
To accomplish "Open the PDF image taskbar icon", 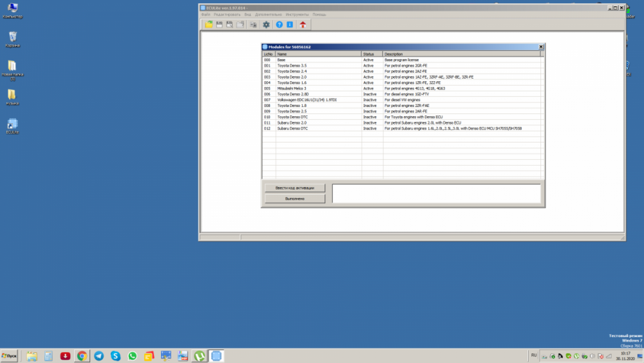I will point(183,356).
